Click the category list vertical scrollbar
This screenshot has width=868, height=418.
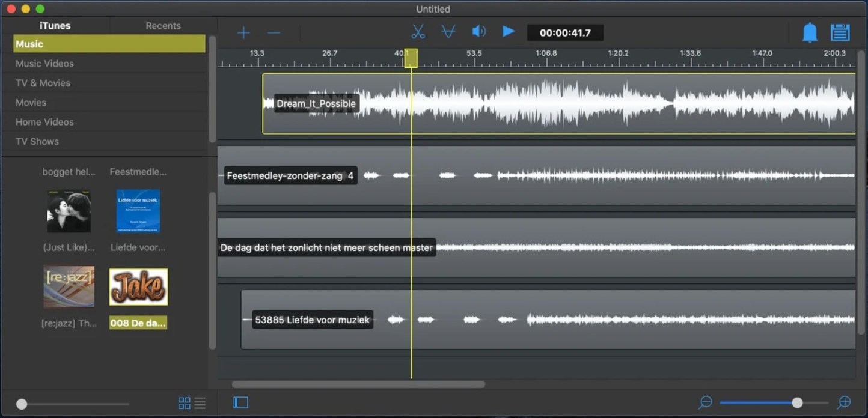click(212, 89)
